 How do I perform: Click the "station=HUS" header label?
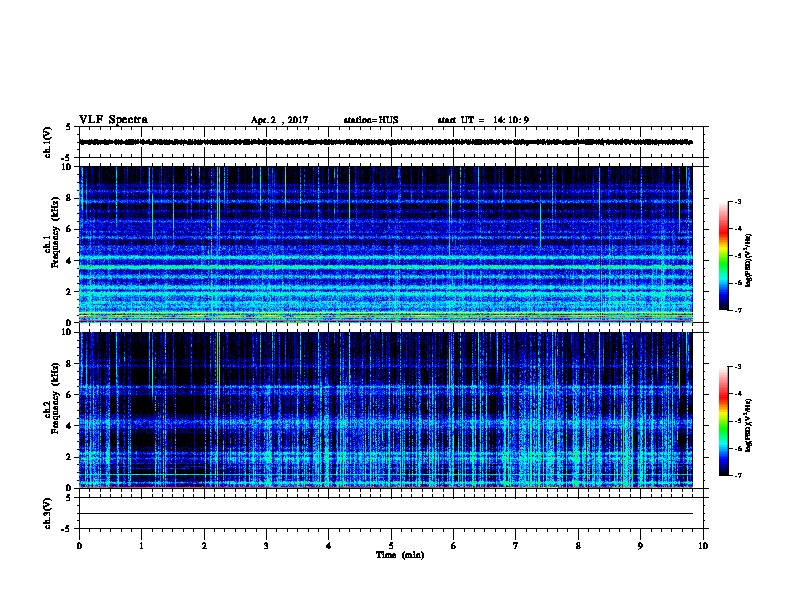pyautogui.click(x=371, y=120)
